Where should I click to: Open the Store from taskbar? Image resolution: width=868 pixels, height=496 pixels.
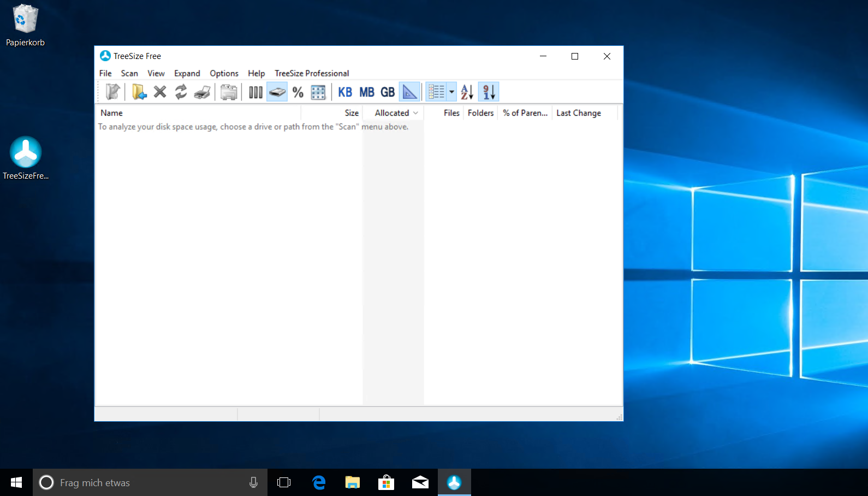tap(387, 482)
